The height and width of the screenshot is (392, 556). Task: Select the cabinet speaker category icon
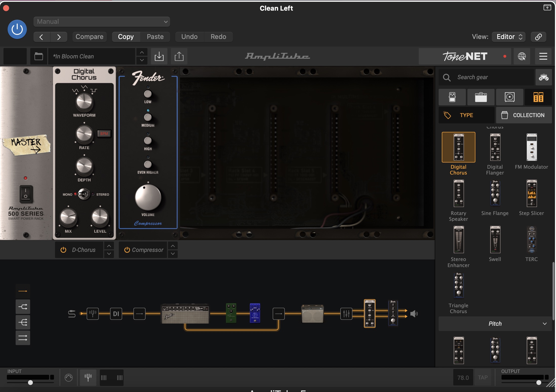coord(509,97)
